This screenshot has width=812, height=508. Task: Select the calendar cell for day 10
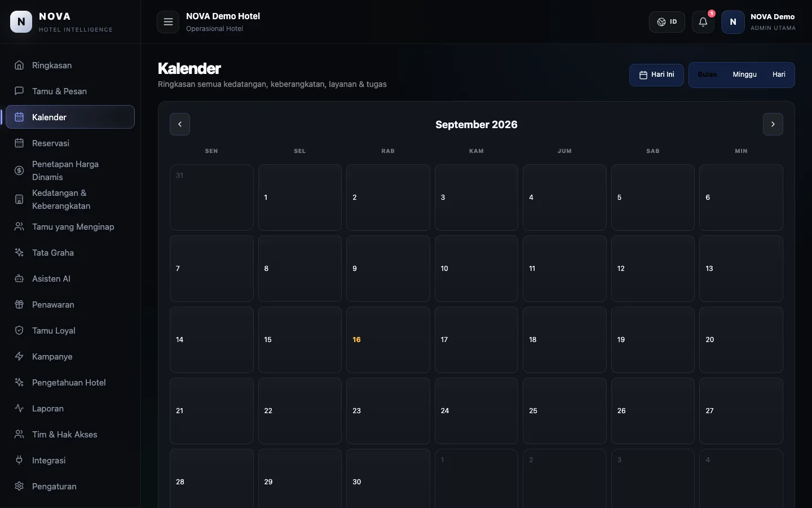click(476, 269)
